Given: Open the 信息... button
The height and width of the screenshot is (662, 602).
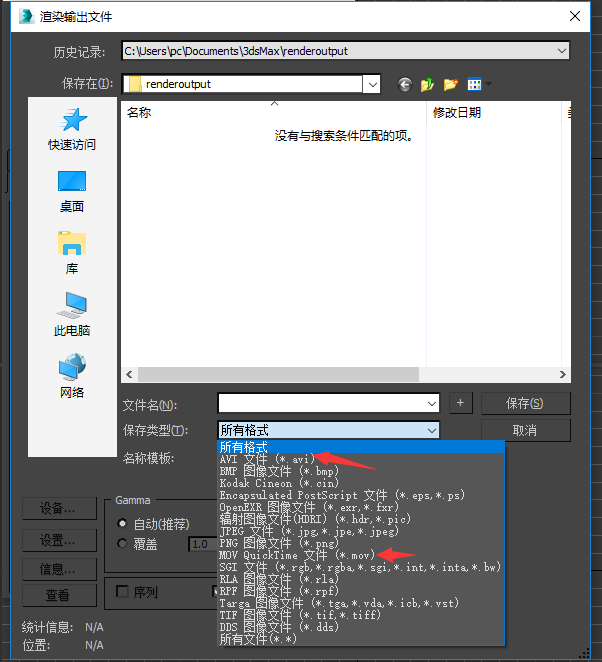Looking at the screenshot, I should [x=59, y=570].
